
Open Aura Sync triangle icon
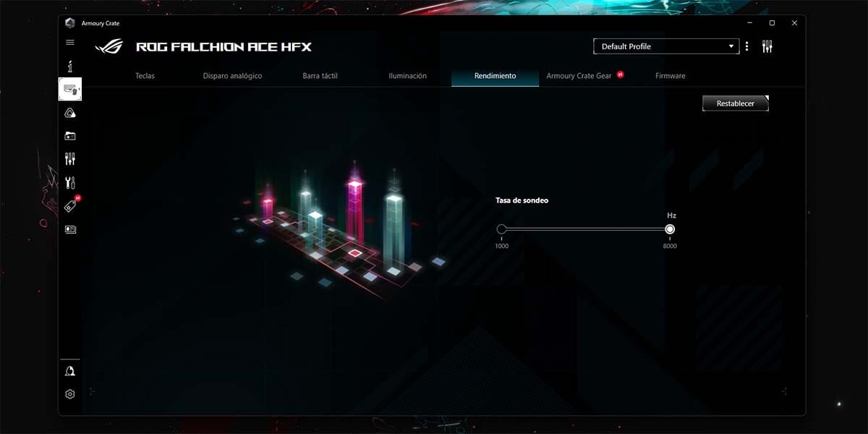tap(70, 112)
